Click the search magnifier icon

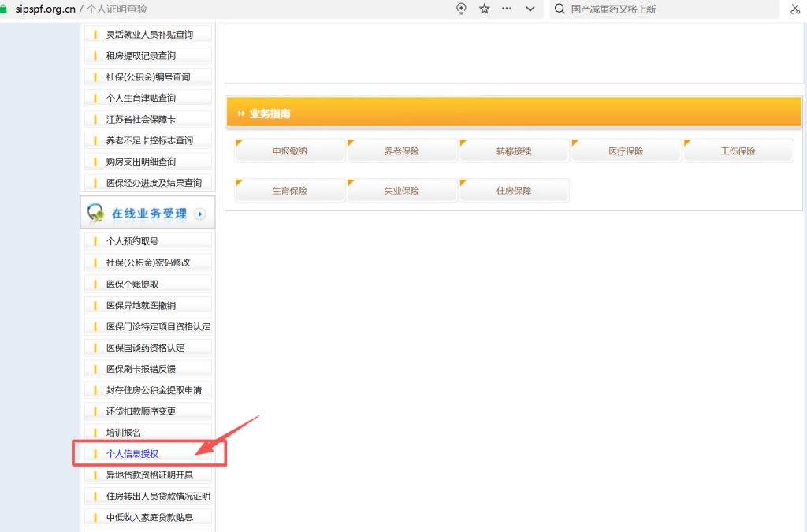[560, 9]
